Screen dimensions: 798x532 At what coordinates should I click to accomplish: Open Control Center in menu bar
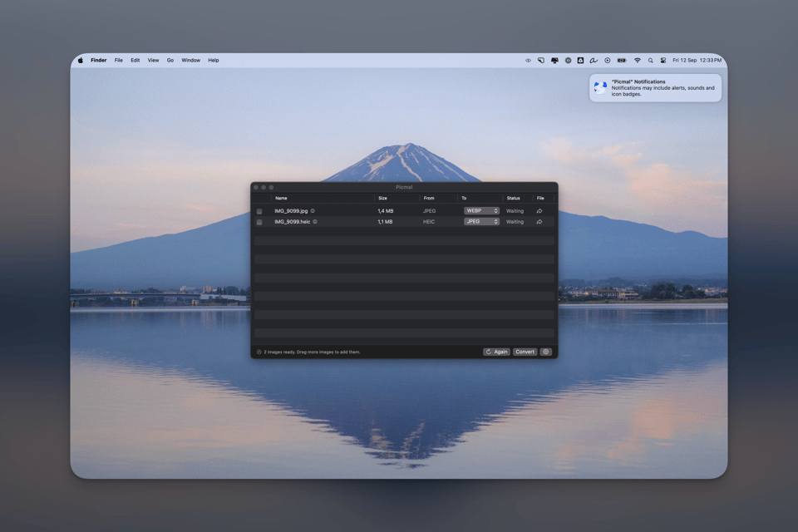(x=663, y=61)
